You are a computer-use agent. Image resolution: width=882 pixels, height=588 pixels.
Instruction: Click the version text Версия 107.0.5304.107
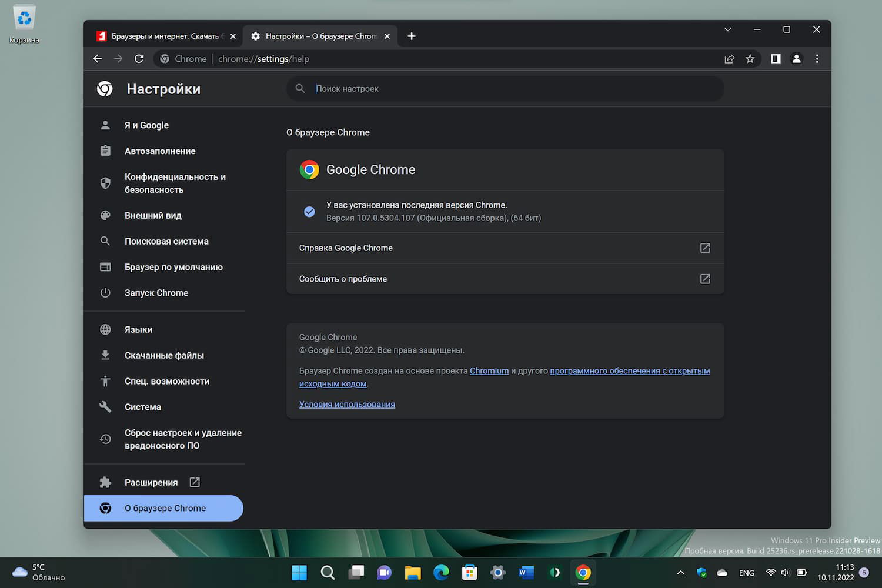[x=370, y=218]
